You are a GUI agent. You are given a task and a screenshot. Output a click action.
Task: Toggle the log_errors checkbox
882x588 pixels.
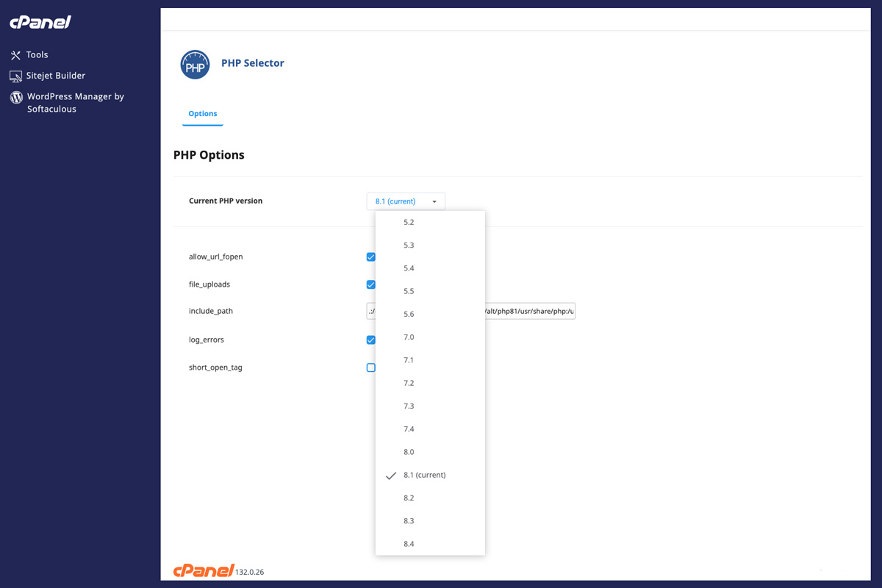[x=371, y=340]
